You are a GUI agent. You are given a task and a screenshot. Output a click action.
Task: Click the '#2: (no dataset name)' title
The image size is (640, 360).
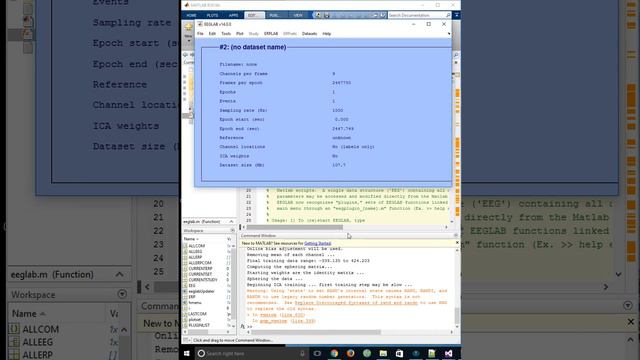pos(253,47)
